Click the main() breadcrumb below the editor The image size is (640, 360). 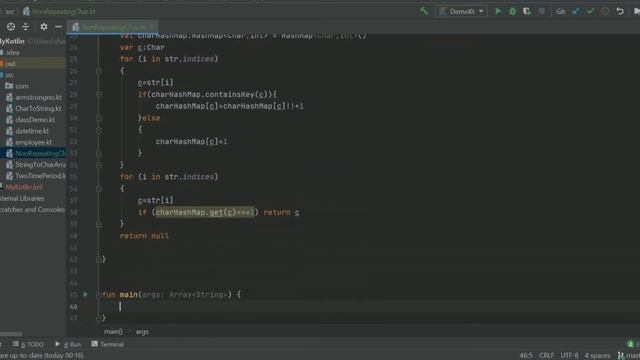coord(113,332)
